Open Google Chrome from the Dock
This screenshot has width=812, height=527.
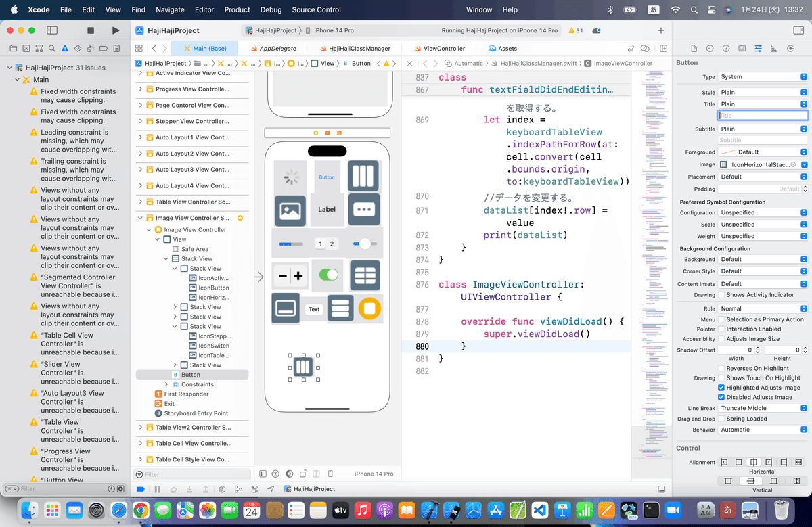click(x=141, y=511)
